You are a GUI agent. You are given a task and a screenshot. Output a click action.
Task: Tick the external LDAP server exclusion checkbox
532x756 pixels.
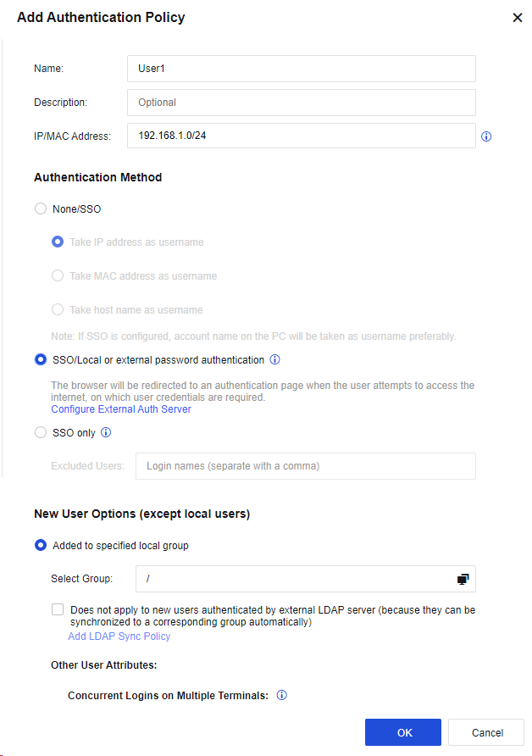(58, 609)
